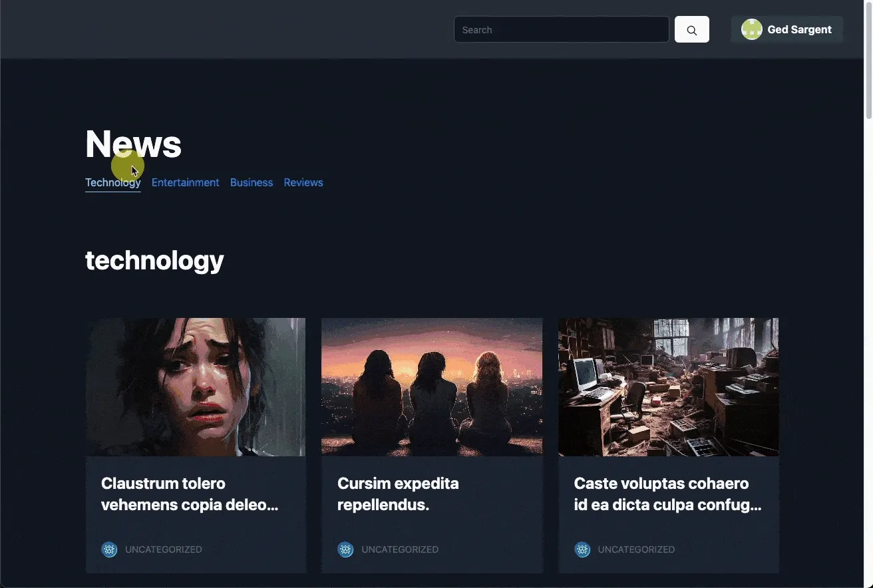The width and height of the screenshot is (873, 588).
Task: Click UNCATEGORIZED label under Cursim expedita
Action: [x=400, y=549]
